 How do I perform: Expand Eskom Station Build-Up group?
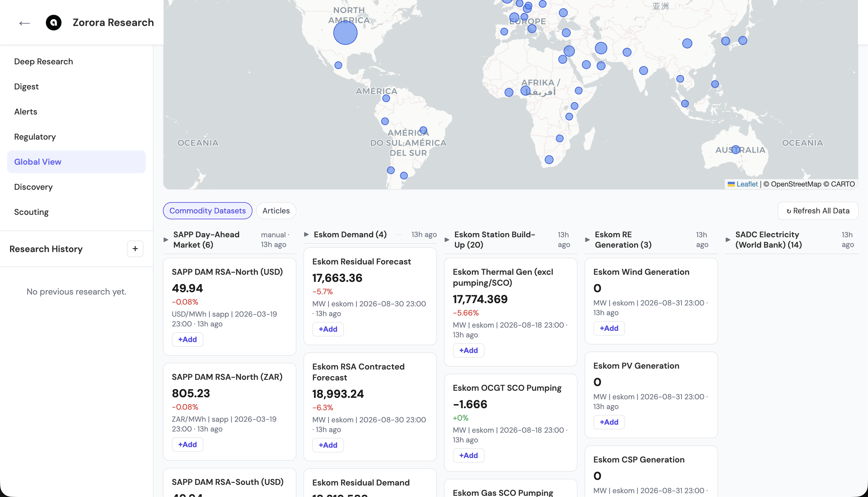(447, 240)
